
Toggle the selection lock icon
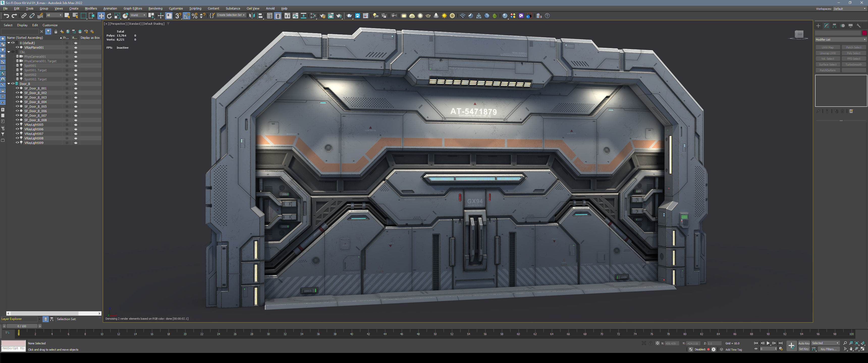point(651,343)
